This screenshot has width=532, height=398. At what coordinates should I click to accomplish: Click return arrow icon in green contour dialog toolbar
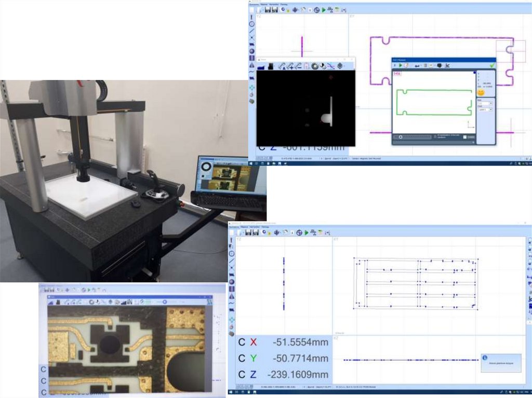[x=417, y=66]
